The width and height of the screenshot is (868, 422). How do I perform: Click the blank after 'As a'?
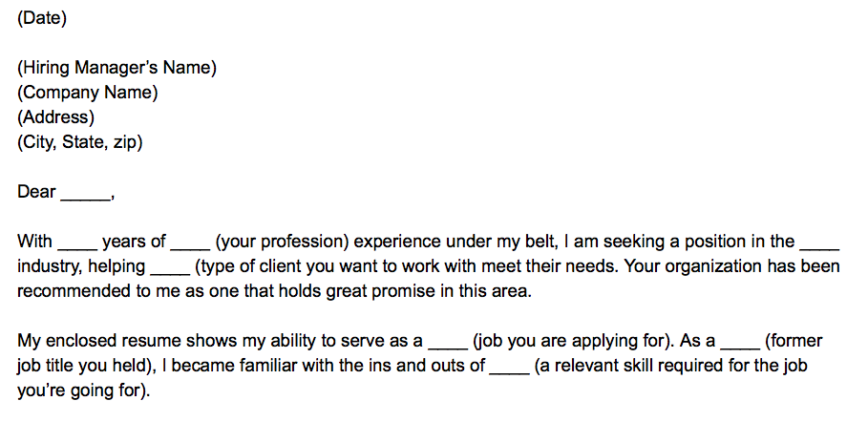pyautogui.click(x=739, y=342)
